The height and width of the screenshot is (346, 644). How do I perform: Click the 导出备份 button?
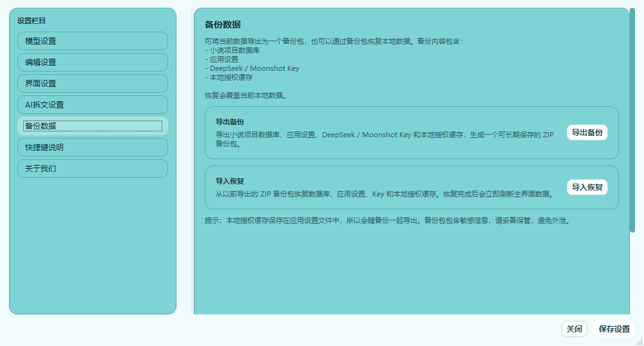click(x=587, y=133)
